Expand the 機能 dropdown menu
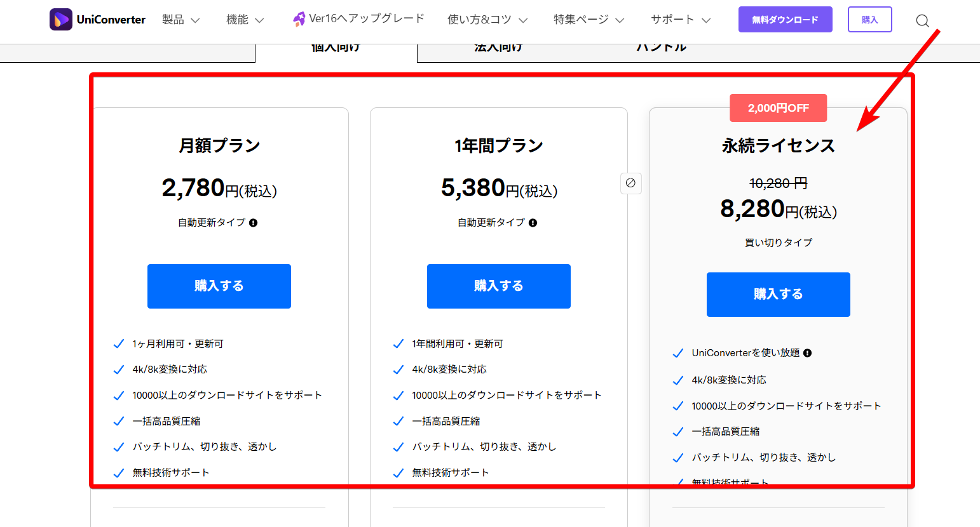 [x=245, y=20]
